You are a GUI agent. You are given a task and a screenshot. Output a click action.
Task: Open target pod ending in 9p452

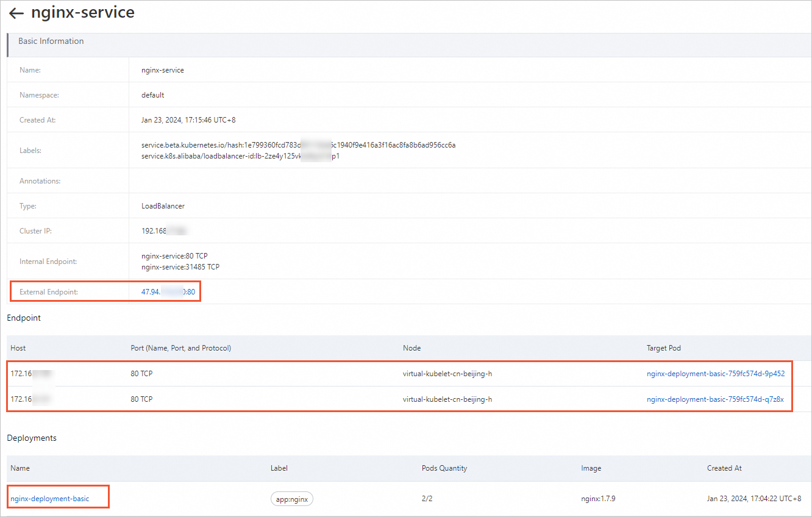pos(715,374)
